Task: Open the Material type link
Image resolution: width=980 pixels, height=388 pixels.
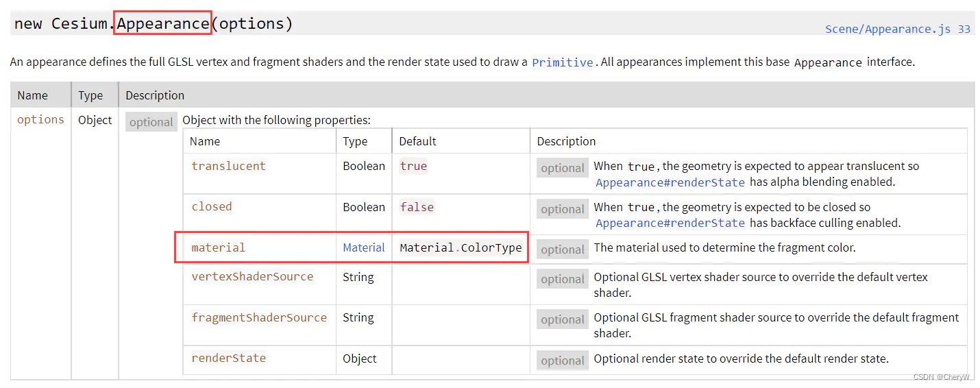Action: 364,247
